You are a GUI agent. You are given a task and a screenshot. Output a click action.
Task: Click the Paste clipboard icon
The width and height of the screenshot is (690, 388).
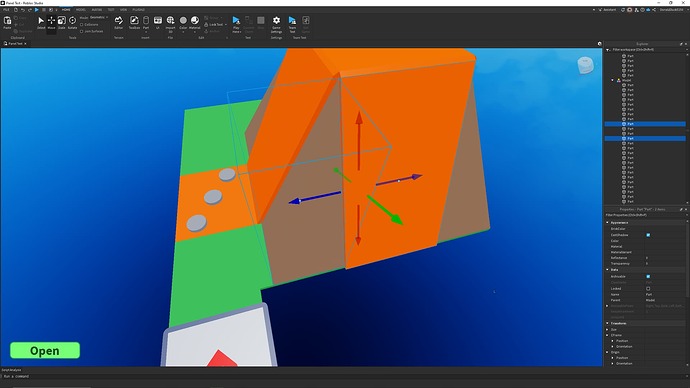7,21
